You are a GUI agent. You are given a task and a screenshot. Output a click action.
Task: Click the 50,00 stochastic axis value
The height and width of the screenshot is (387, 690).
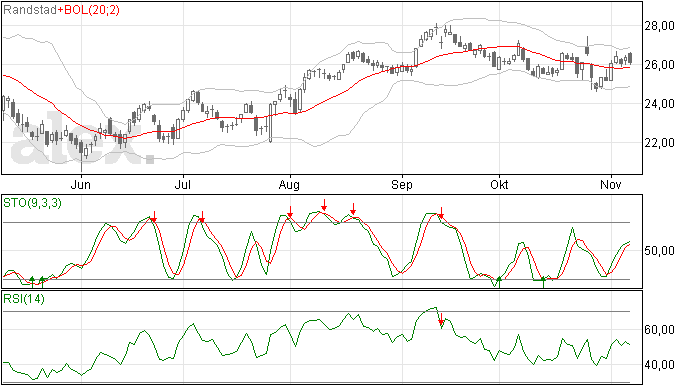[659, 251]
